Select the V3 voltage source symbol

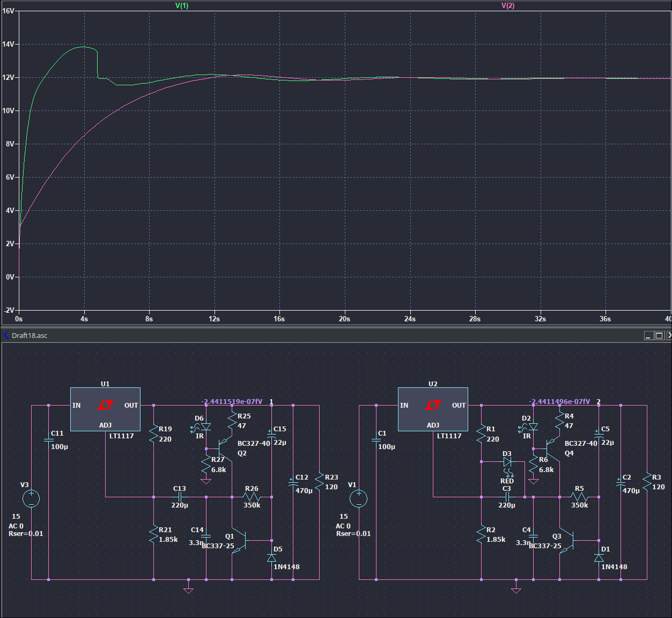pyautogui.click(x=31, y=499)
